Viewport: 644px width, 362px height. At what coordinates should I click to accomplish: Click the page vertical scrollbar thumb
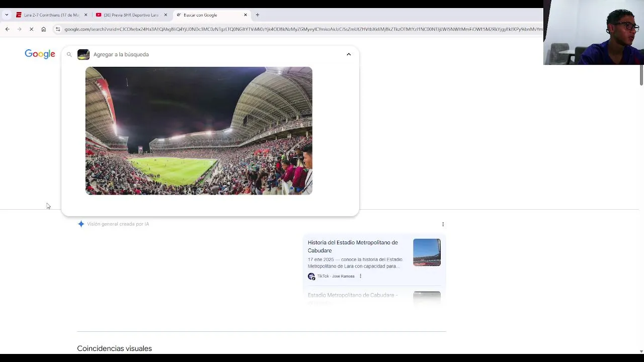pos(641,75)
